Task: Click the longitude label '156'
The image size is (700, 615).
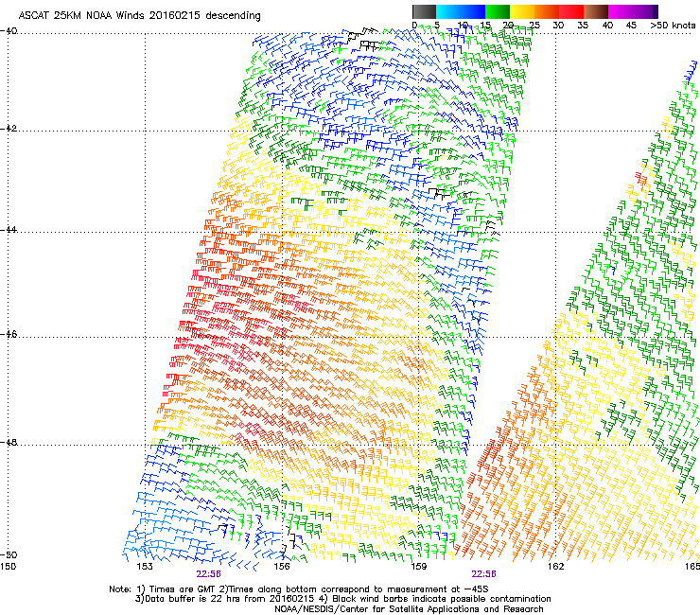Action: 282,567
